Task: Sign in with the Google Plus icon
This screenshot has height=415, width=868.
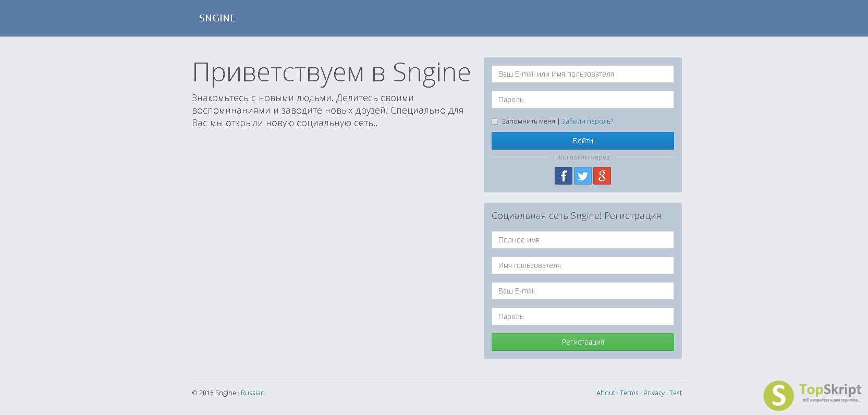Action: click(602, 176)
